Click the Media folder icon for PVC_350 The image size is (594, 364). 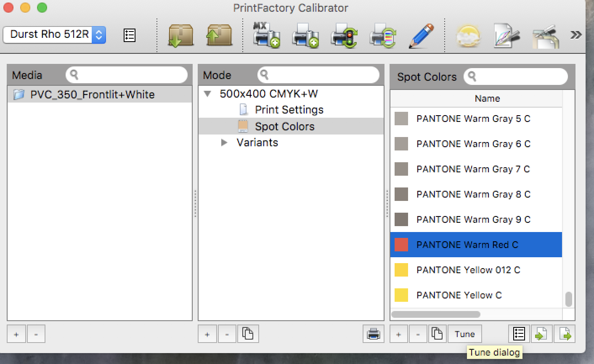tap(19, 95)
